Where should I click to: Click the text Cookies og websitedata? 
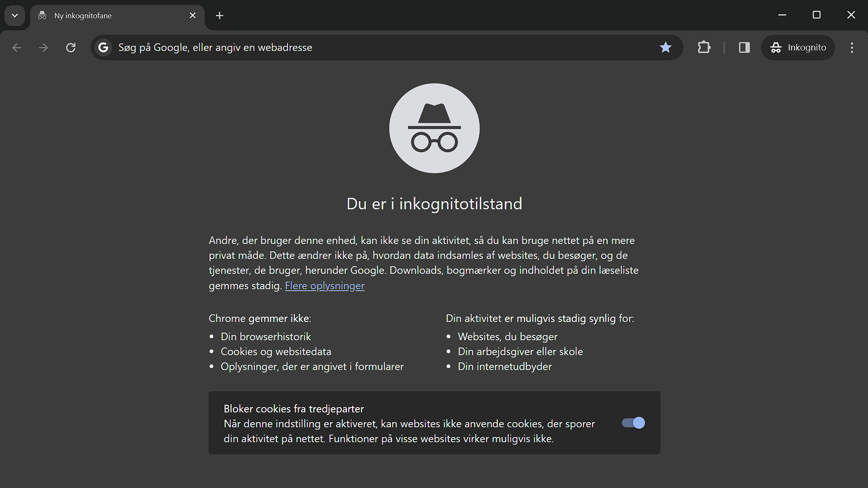coord(276,351)
